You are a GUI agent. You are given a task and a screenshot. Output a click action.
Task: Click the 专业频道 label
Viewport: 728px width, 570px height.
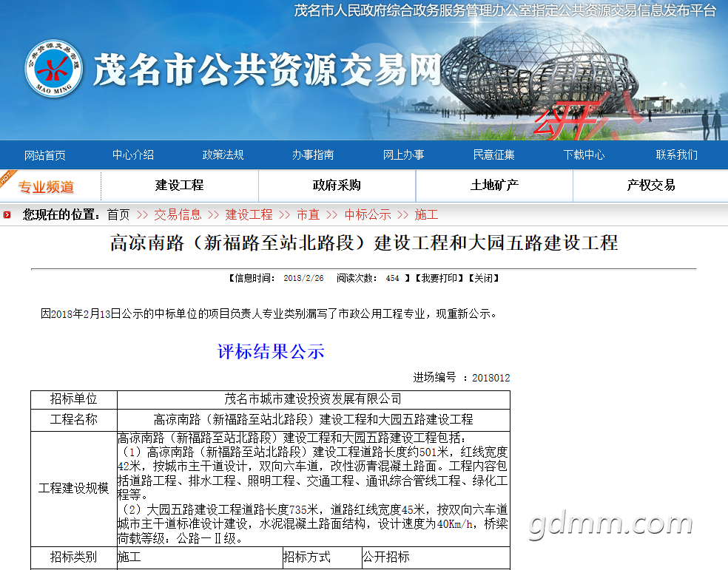point(46,187)
